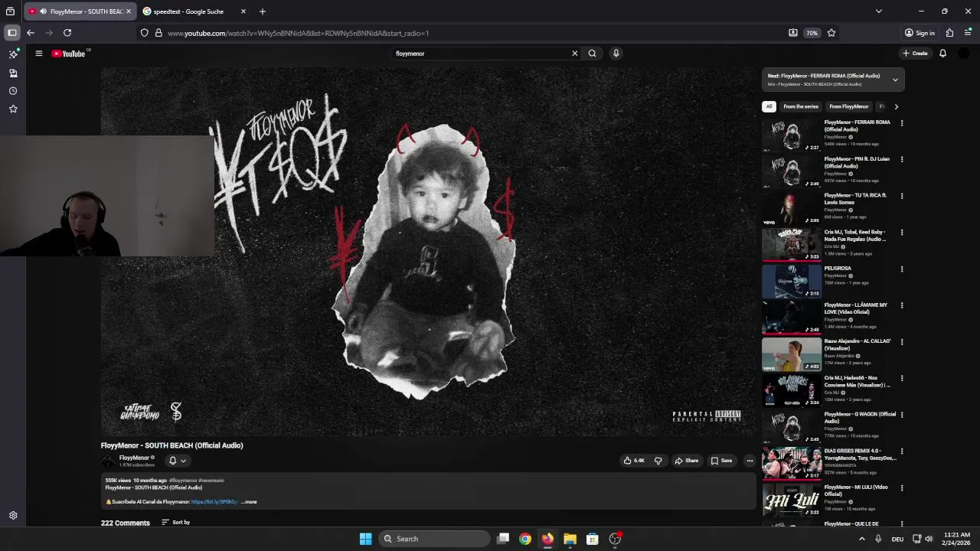Open options for PELIGROSA video
The height and width of the screenshot is (551, 980).
pos(902,269)
